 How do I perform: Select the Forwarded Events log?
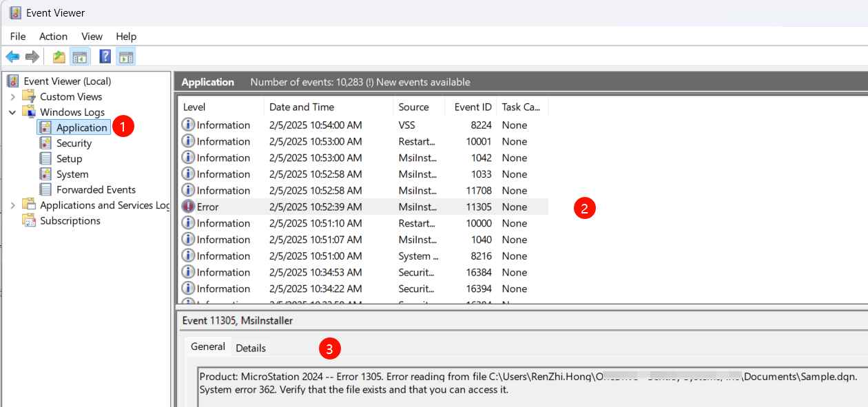click(96, 189)
